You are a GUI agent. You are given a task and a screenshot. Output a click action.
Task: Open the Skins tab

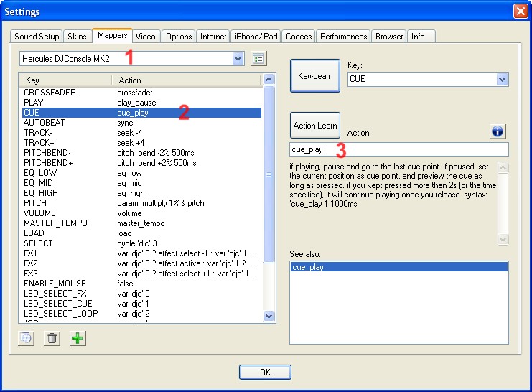(x=76, y=36)
